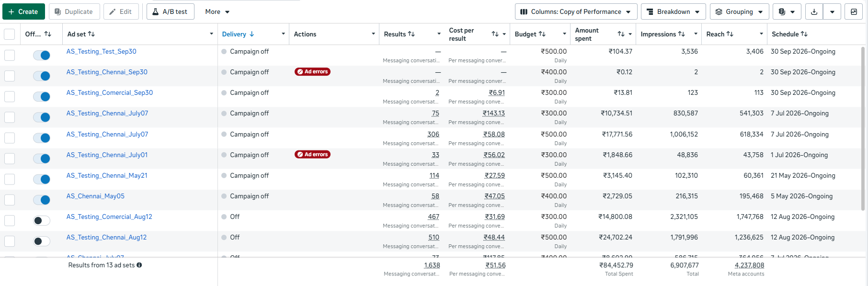This screenshot has width=868, height=286.
Task: Select the AS_Testing_Test_Sep30 row checkbox
Action: 10,55
